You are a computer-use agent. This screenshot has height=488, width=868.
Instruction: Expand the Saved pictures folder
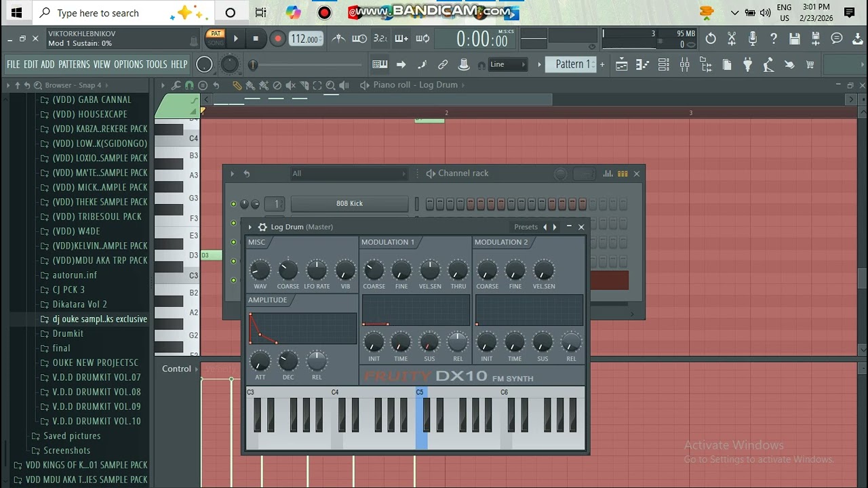(x=72, y=436)
